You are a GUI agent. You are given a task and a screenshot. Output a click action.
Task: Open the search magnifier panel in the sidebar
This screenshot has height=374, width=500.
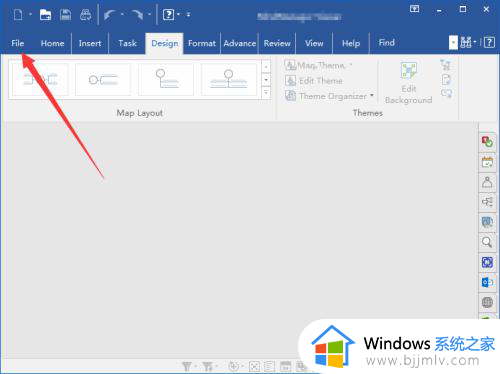[x=487, y=242]
